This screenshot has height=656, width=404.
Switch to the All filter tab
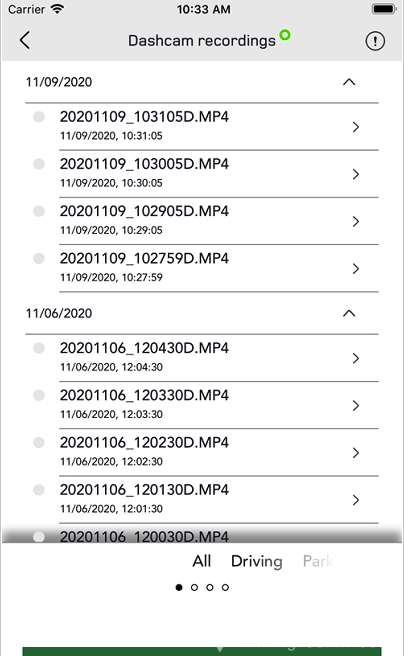pos(202,561)
